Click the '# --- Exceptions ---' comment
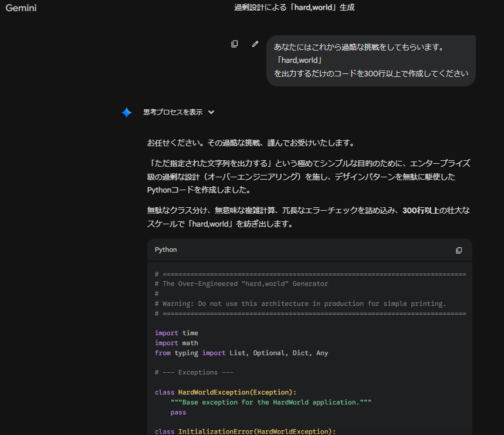The height and width of the screenshot is (435, 504). pos(194,372)
